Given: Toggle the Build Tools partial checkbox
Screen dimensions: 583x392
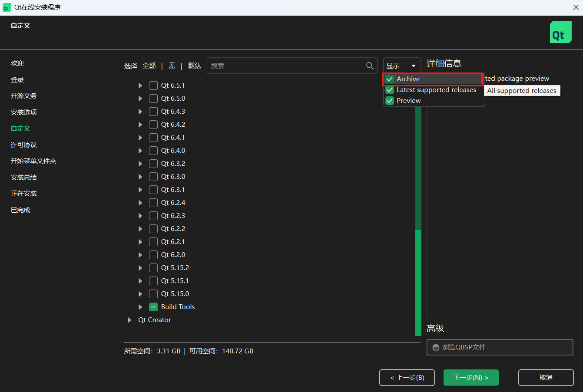Looking at the screenshot, I should (153, 307).
